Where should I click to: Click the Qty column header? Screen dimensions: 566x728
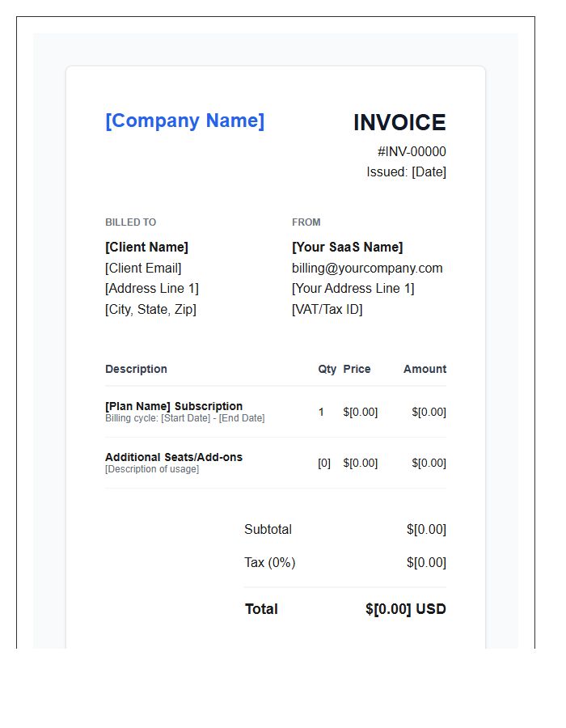[327, 369]
